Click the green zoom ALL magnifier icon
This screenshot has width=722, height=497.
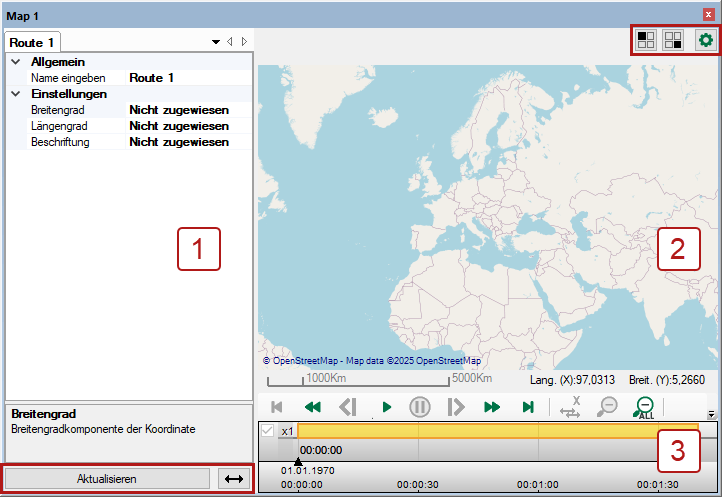[644, 408]
